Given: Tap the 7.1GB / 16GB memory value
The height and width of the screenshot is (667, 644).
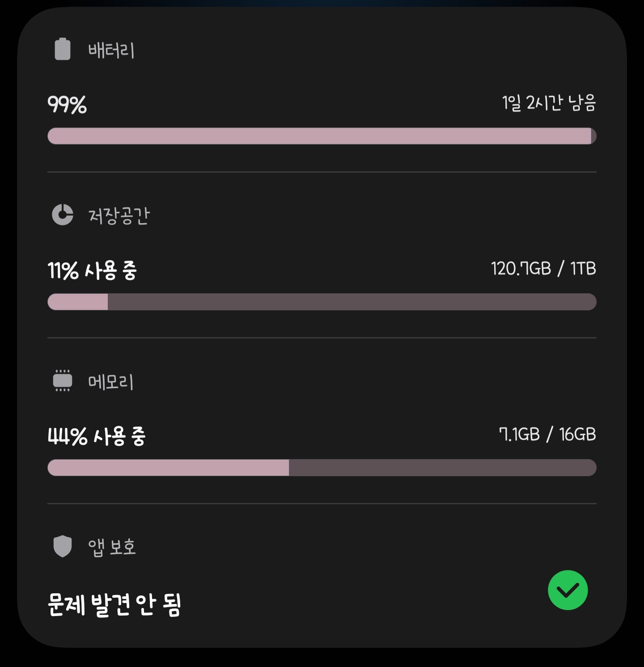Looking at the screenshot, I should click(547, 435).
